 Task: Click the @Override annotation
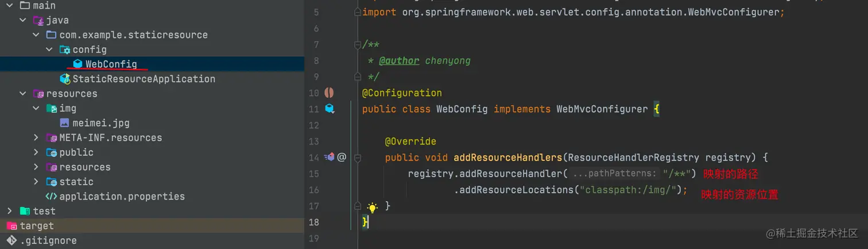pos(410,141)
